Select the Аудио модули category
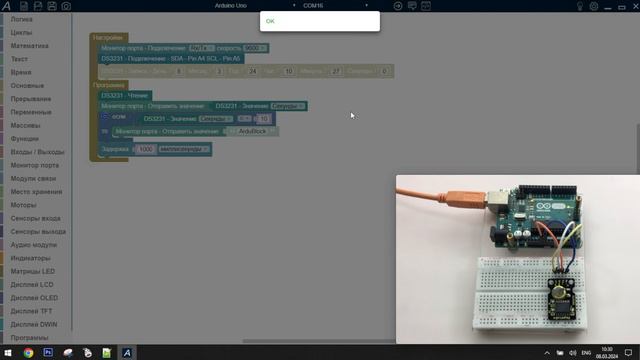Viewport: 640px width, 360px height. coord(33,245)
